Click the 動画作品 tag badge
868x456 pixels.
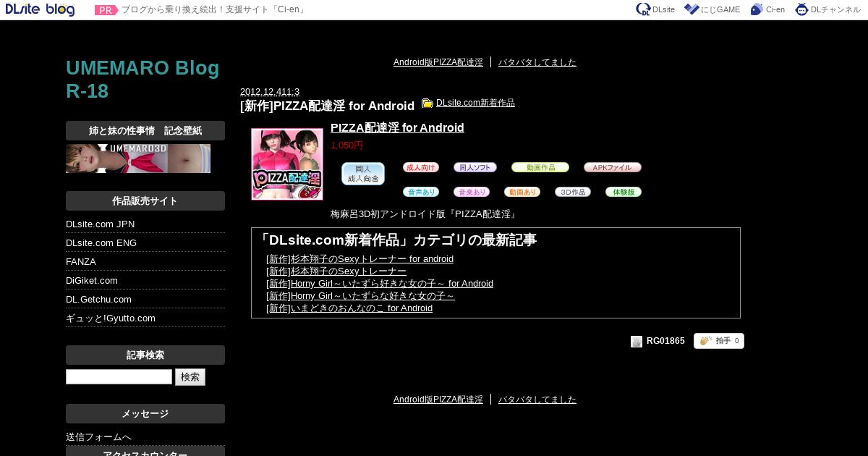click(540, 167)
